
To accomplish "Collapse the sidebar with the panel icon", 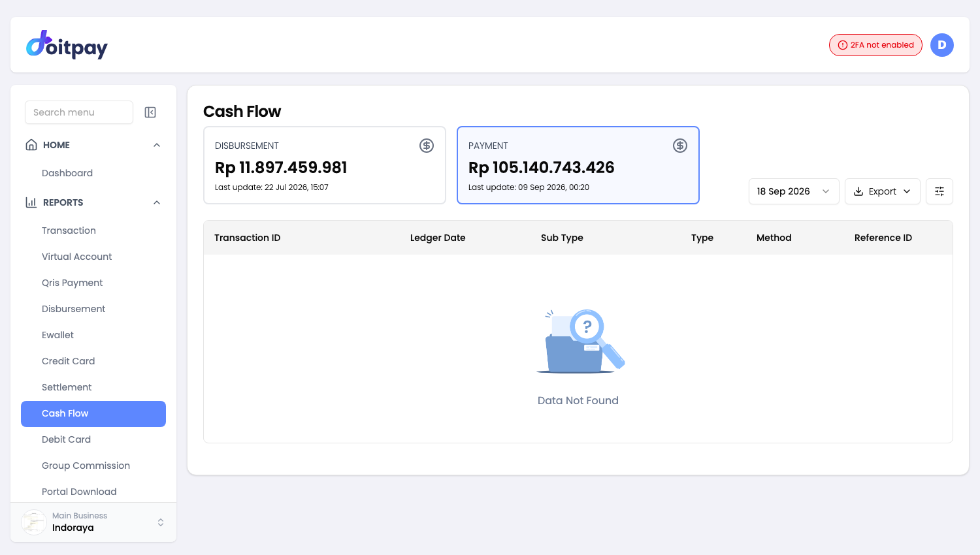I will [150, 112].
